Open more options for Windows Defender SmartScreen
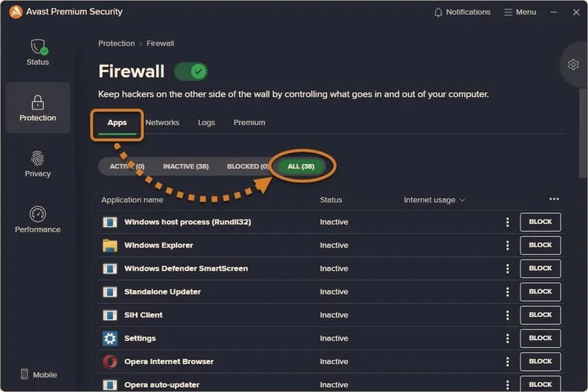Viewport: 588px width, 392px height. tap(507, 268)
